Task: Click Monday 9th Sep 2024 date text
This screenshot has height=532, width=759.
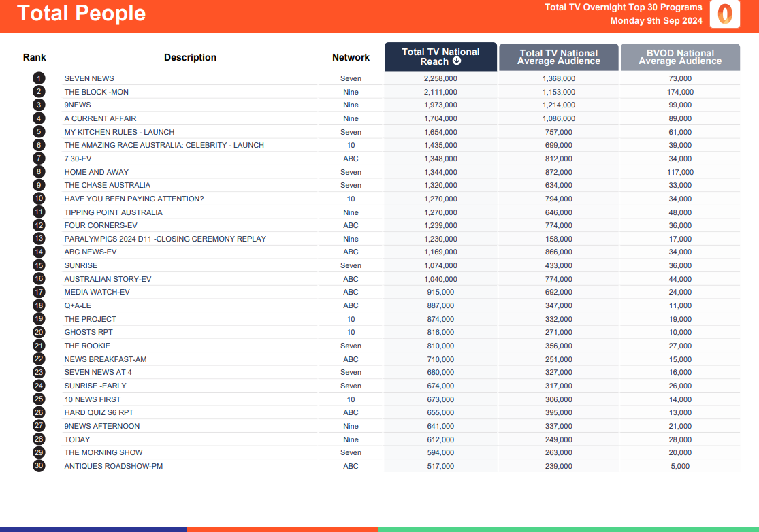Action: pyautogui.click(x=656, y=21)
